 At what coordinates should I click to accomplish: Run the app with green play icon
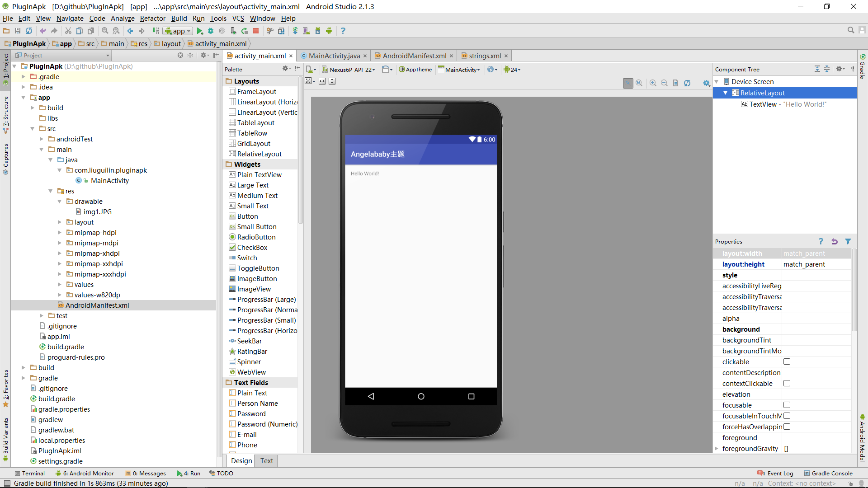[199, 31]
